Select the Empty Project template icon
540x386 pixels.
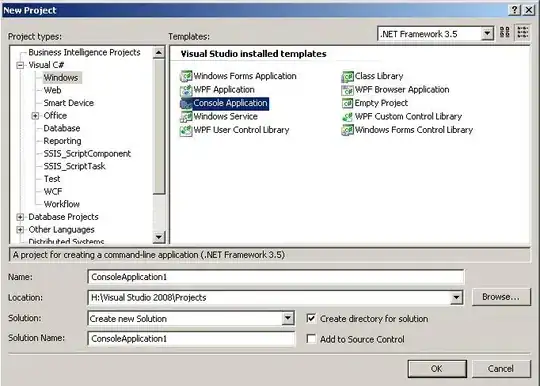pos(347,103)
